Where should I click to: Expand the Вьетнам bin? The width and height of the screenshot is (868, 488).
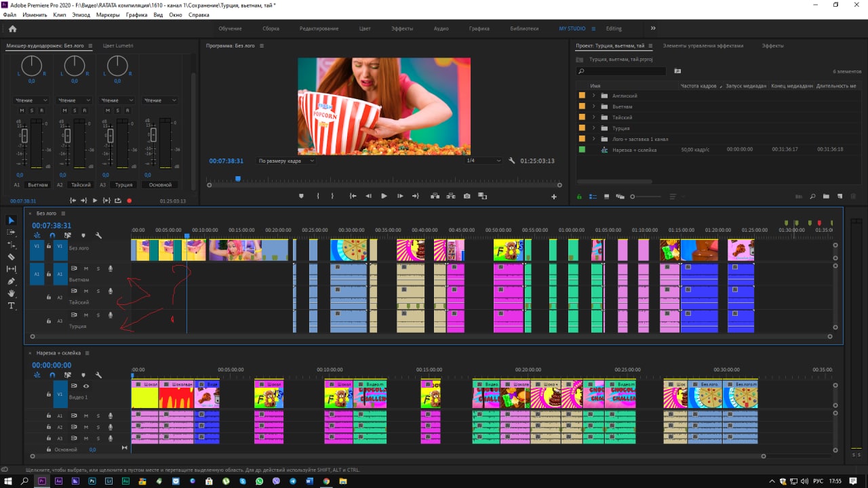593,106
